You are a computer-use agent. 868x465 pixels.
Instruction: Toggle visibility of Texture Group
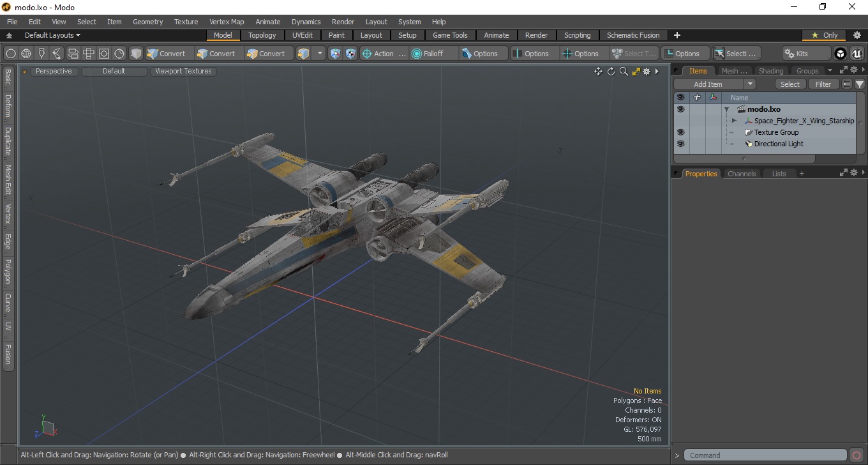(680, 132)
